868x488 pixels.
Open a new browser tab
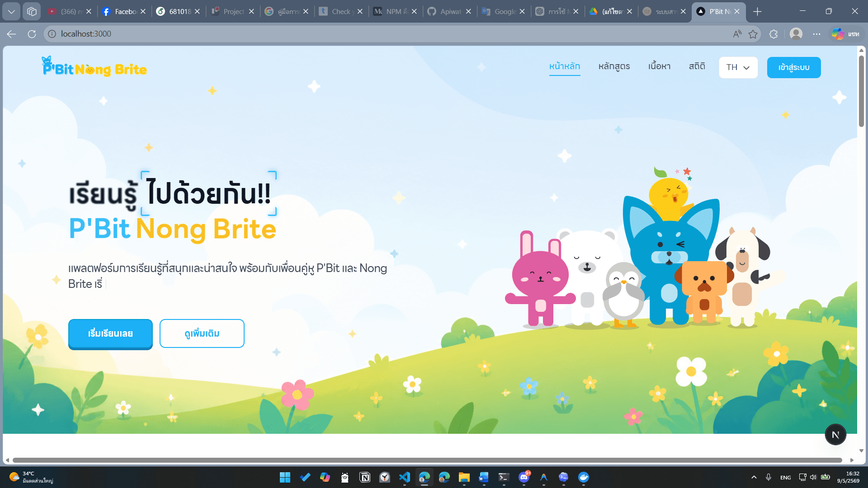point(758,11)
